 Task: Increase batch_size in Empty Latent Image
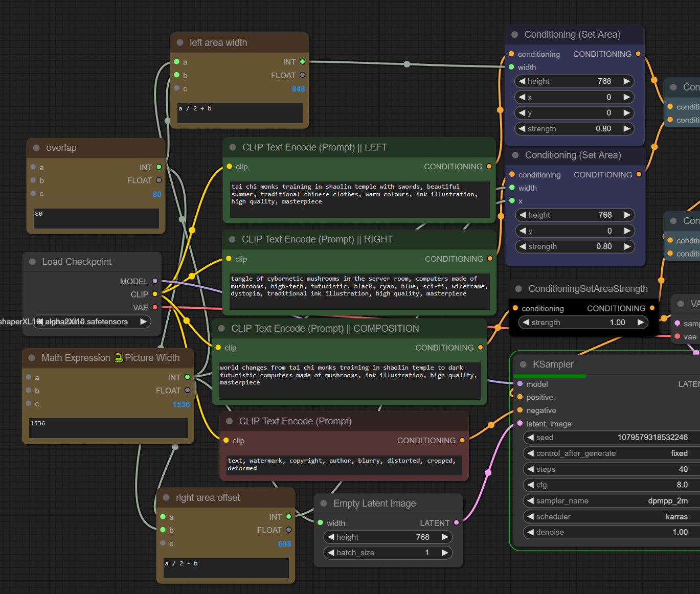click(445, 553)
